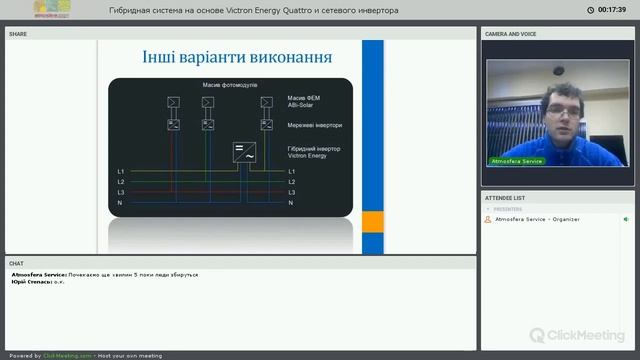The width and height of the screenshot is (640, 360).
Task: Click the Масив ФЕМ ABi-Solar label
Action: click(x=304, y=102)
